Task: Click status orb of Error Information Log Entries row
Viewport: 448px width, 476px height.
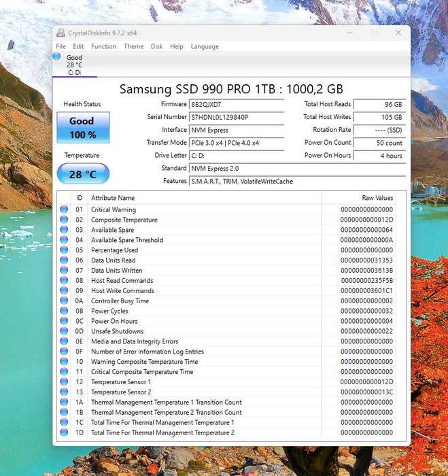Action: pyautogui.click(x=64, y=352)
